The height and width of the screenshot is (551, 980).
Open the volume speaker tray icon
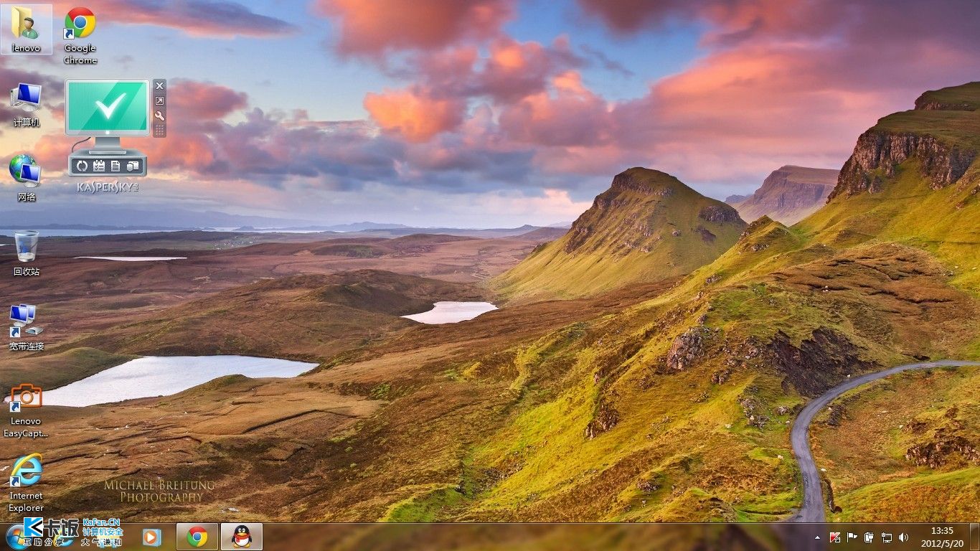pos(904,537)
